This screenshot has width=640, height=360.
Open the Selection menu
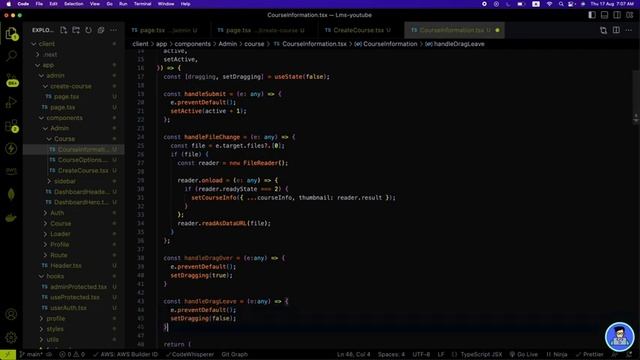click(73, 4)
